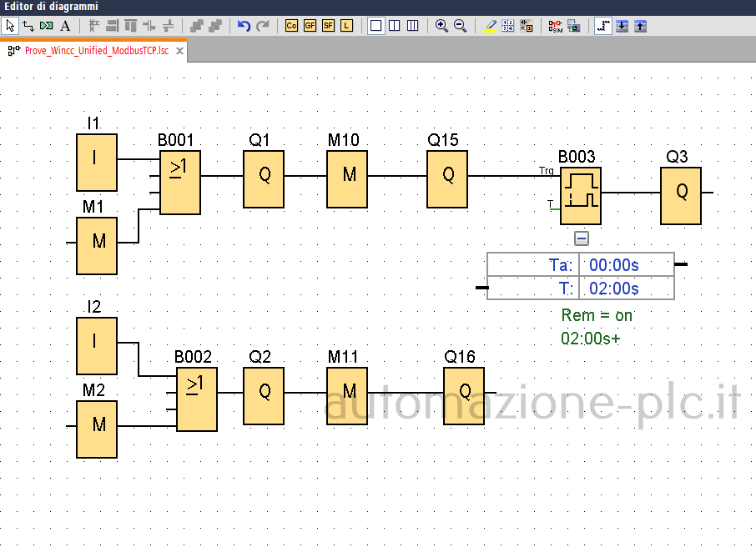Select the text annotation tool (A)
The image size is (756, 552).
[x=65, y=26]
